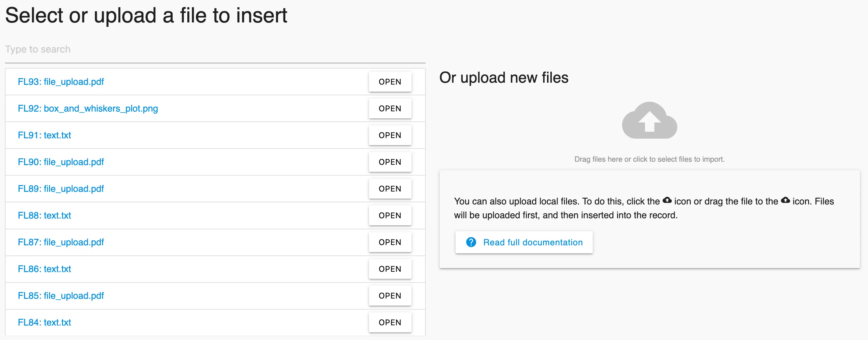Click OPEN next to FL91 text.txt
The width and height of the screenshot is (868, 340).
(390, 135)
